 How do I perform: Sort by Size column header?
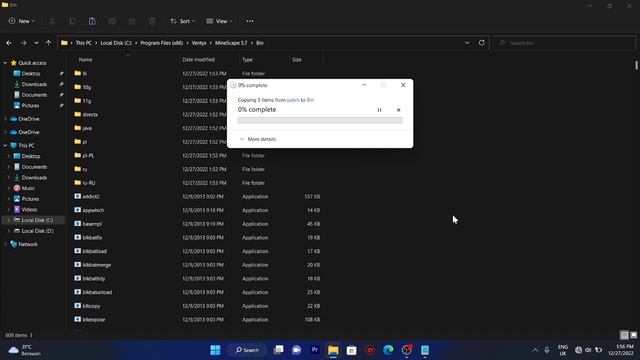tap(297, 60)
